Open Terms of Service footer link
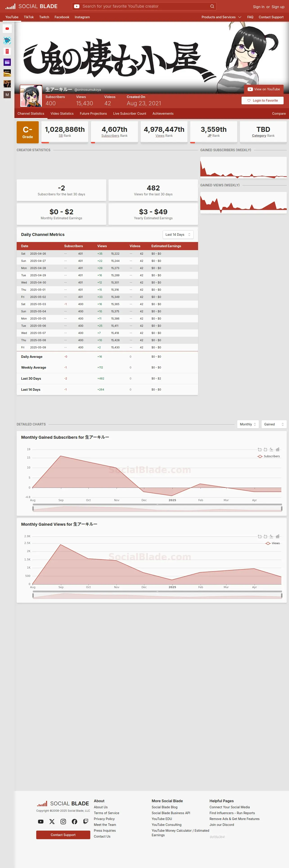Image resolution: width=289 pixels, height=868 pixels. tap(106, 813)
